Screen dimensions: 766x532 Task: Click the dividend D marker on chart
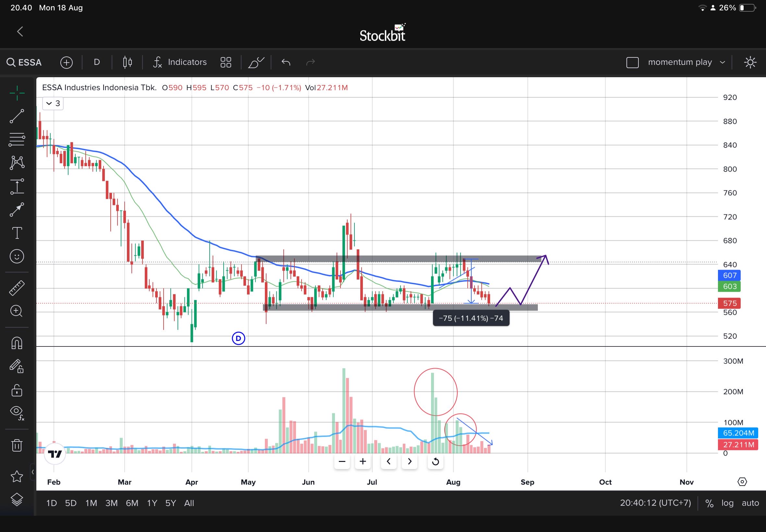click(x=239, y=339)
